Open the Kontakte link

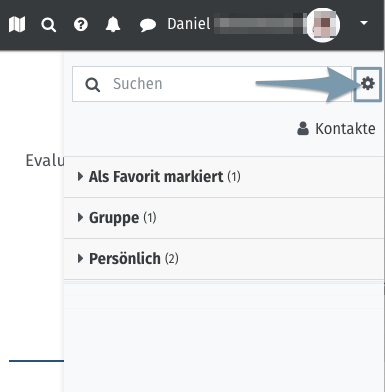click(x=345, y=129)
